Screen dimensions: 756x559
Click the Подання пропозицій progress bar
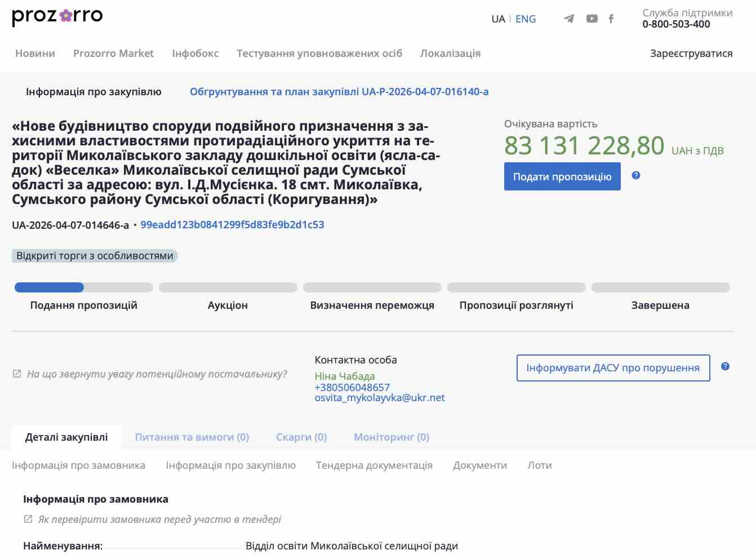coord(83,287)
